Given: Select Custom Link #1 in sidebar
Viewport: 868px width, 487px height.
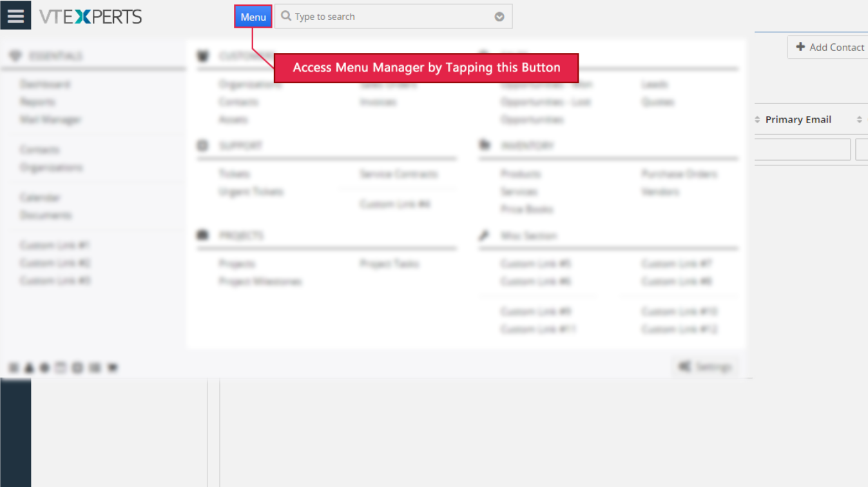Looking at the screenshot, I should tap(55, 245).
